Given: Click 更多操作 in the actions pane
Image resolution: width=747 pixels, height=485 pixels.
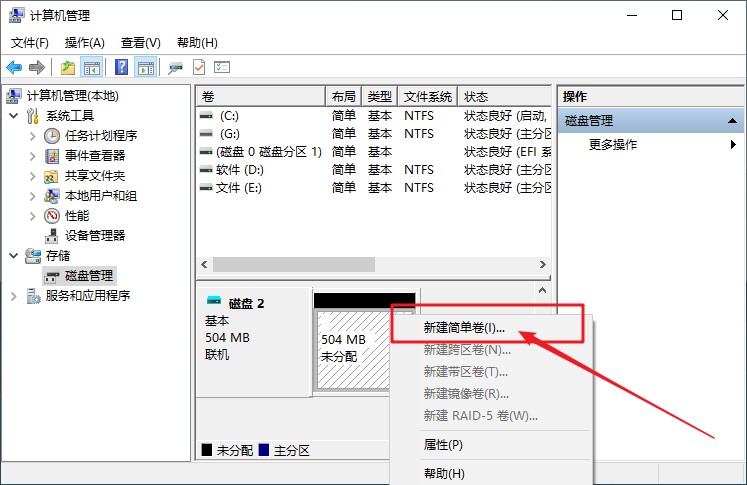Looking at the screenshot, I should [x=613, y=144].
